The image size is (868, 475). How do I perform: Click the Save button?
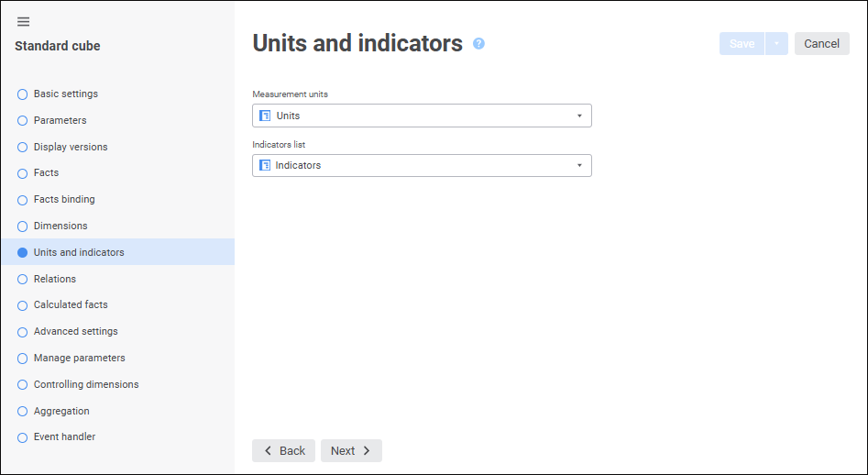742,44
